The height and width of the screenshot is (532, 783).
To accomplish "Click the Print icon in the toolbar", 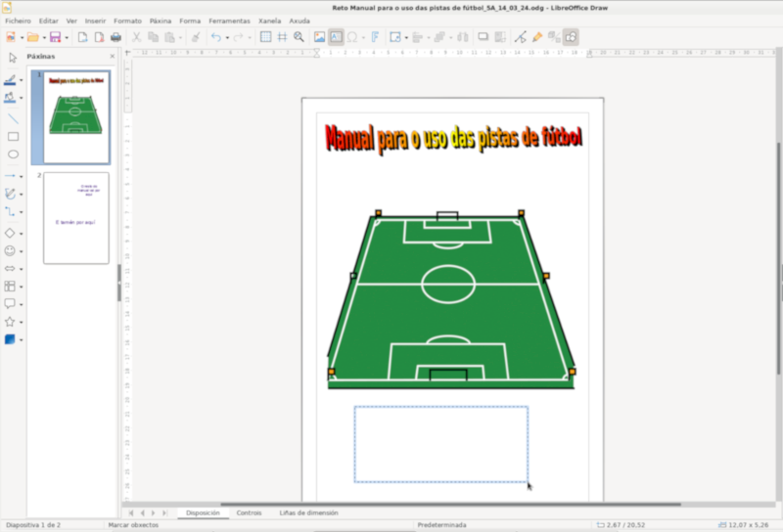I will [115, 37].
